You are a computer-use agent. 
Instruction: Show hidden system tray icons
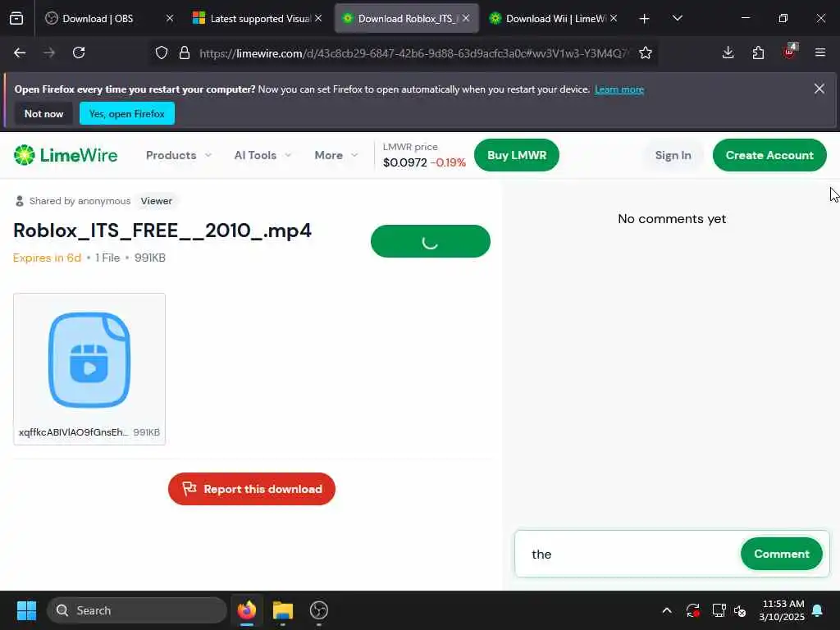(667, 610)
